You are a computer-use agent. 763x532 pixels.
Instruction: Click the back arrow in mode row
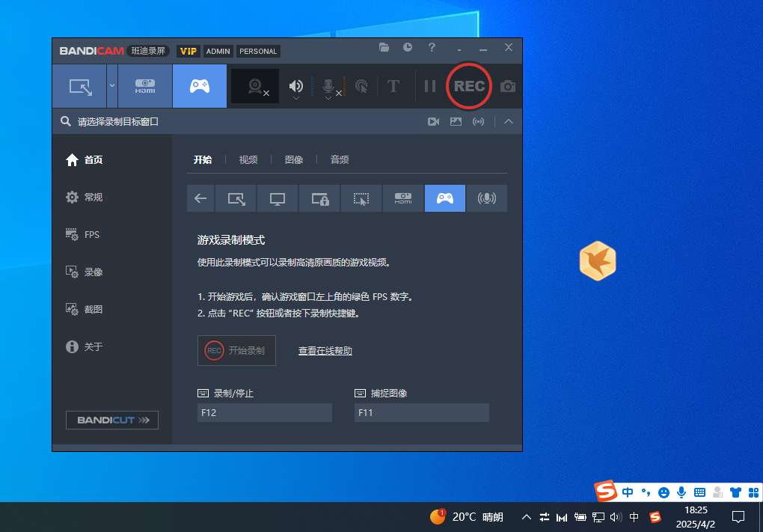tap(200, 198)
